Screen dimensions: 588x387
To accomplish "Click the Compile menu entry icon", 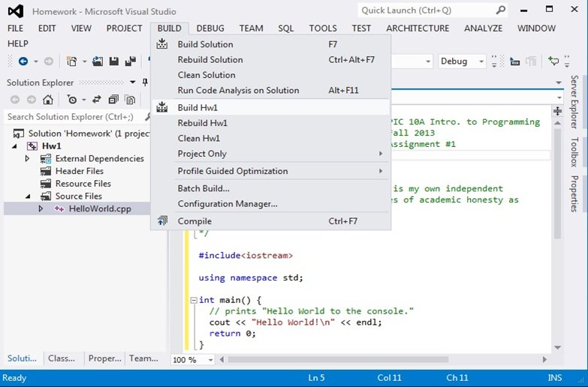I will (162, 220).
